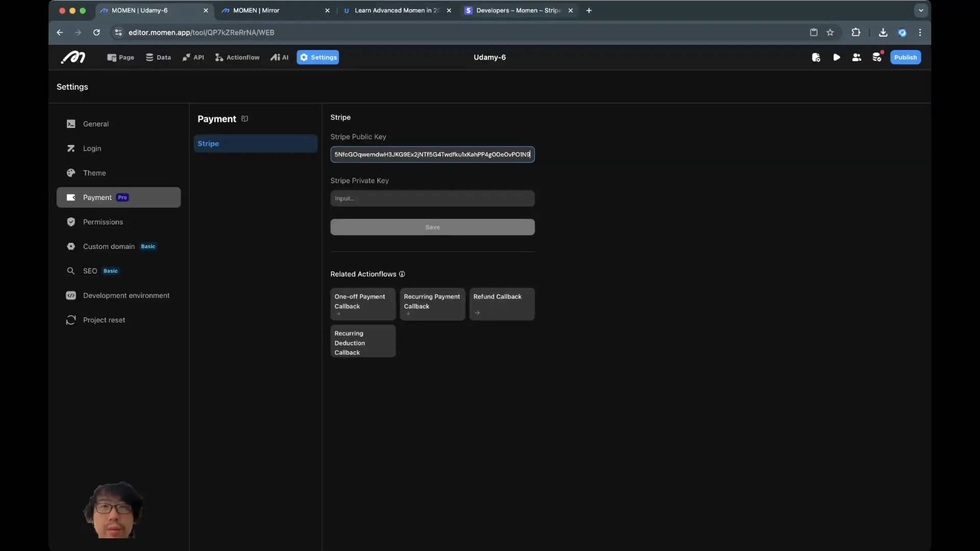Click the preview play icon
Viewport: 980px width, 551px height.
click(837, 57)
